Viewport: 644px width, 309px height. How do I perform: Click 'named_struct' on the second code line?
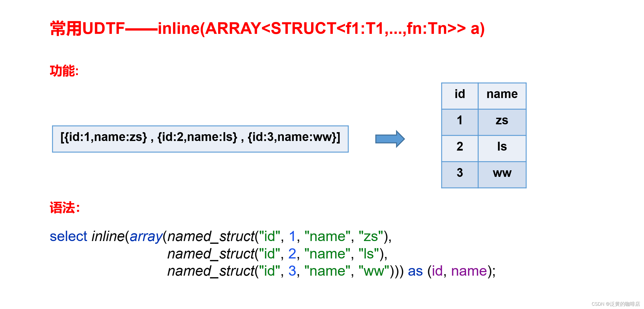tap(211, 254)
